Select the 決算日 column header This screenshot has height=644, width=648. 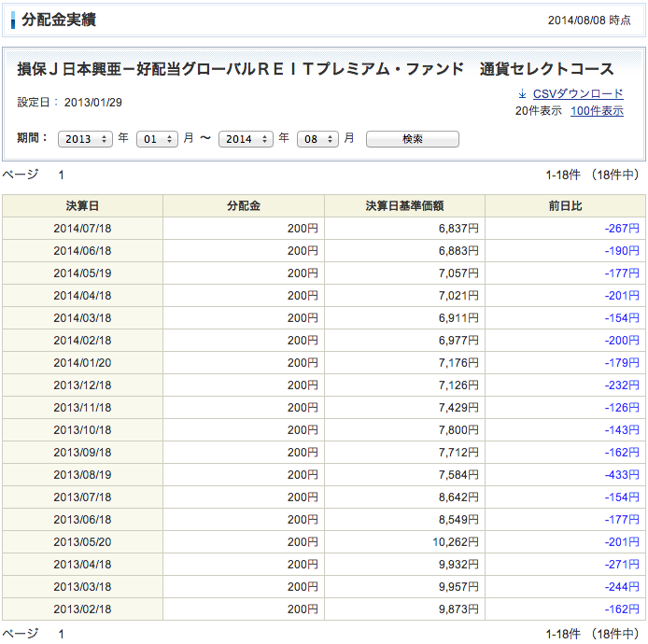(82, 205)
